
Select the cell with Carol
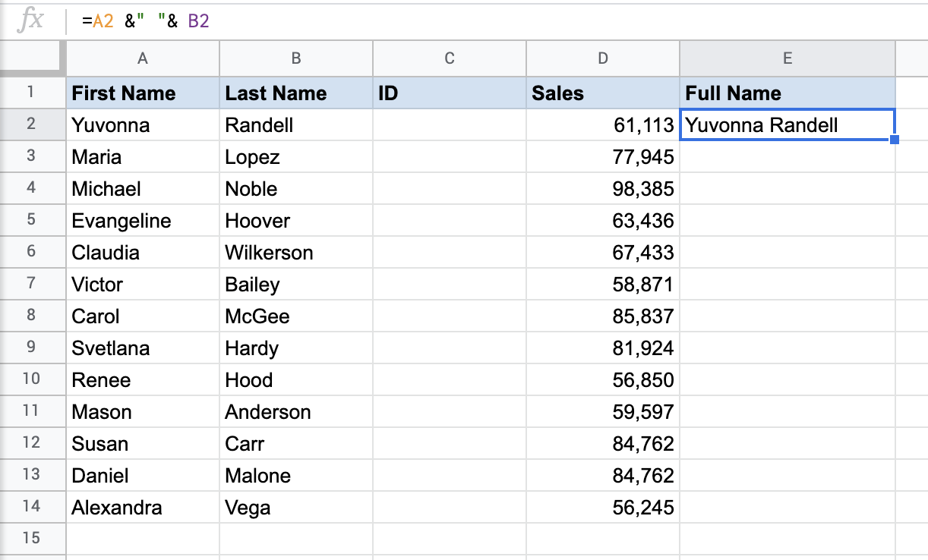pyautogui.click(x=143, y=316)
